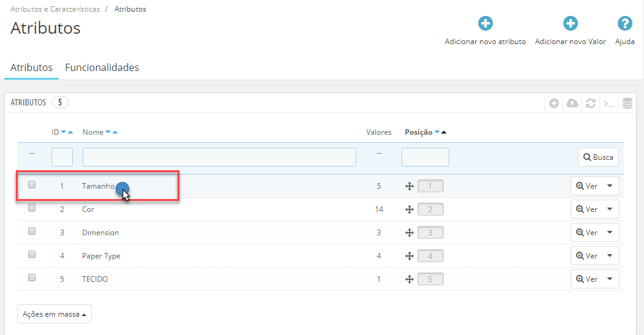Click the Adicionar novo atributo plus icon
Screen dimensions: 644x335
[485, 23]
